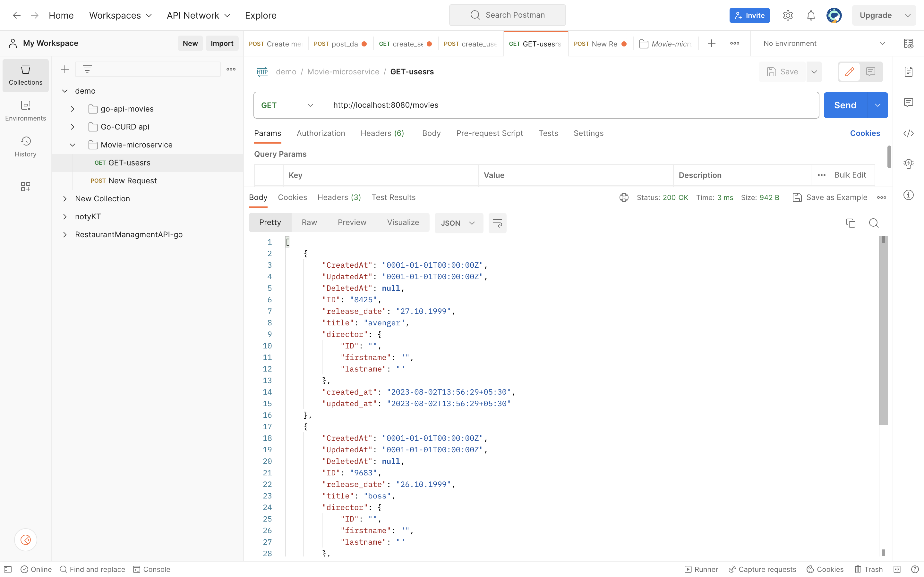Viewport: 924px width, 577px height.
Task: Open the Console in the status bar
Action: coord(152,569)
